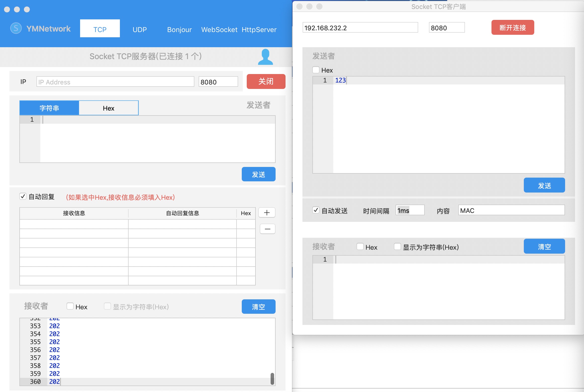Open the HttpServer tab

[x=259, y=30]
